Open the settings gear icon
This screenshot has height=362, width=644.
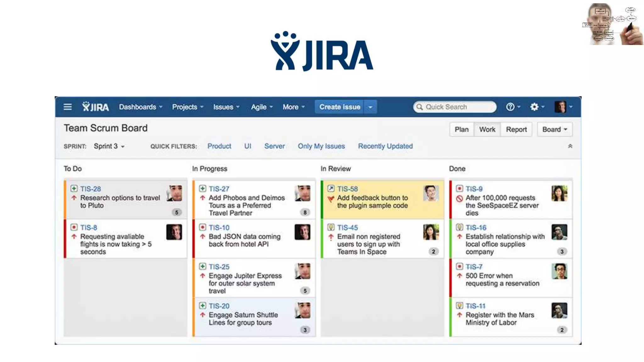534,107
